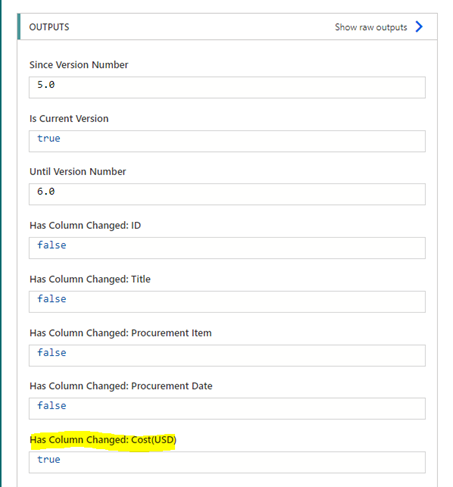Select the Cost(USD) changed true field
The image size is (453, 487).
(x=227, y=462)
